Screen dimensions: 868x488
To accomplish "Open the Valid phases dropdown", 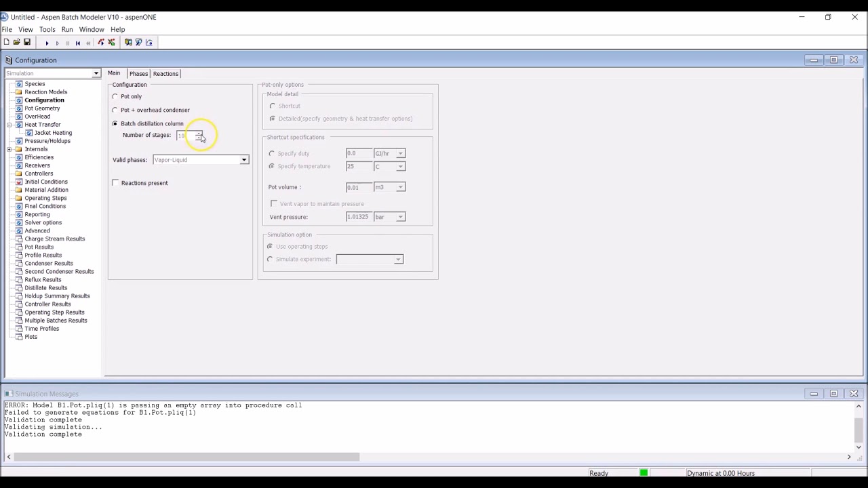I will [x=243, y=160].
